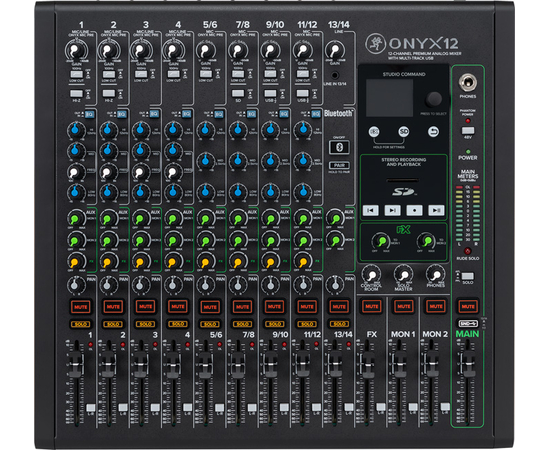550x450 pixels.
Task: Click the channel 1 HI EQ knob
Action: click(x=75, y=130)
